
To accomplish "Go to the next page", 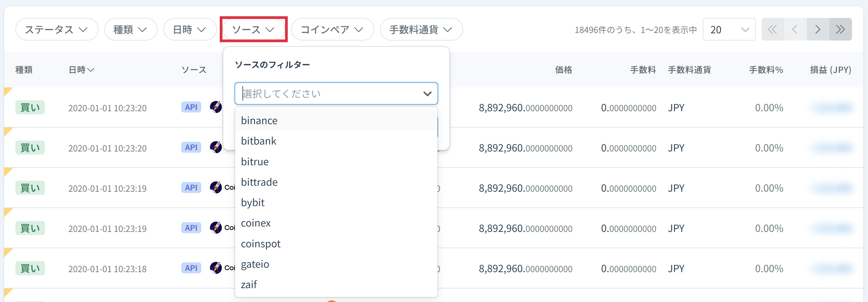I will pyautogui.click(x=818, y=30).
